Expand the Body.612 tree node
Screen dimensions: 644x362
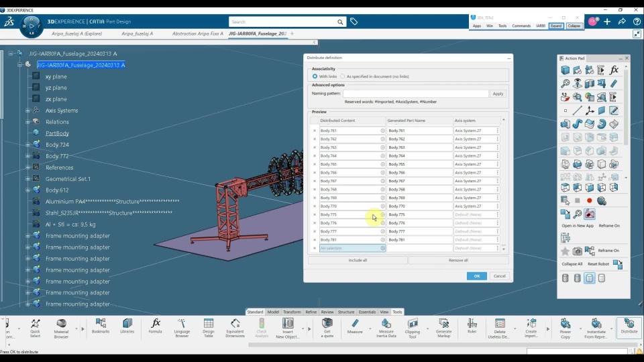point(28,190)
